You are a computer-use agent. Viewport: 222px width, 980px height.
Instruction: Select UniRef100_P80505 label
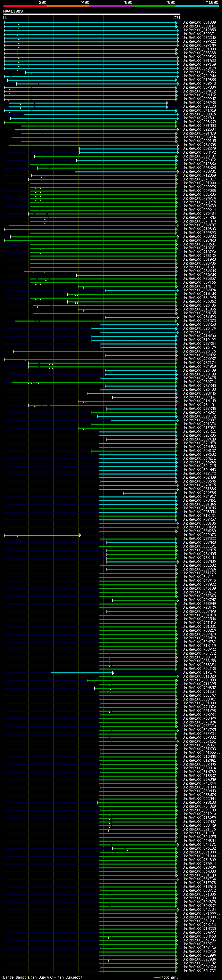(x=199, y=481)
